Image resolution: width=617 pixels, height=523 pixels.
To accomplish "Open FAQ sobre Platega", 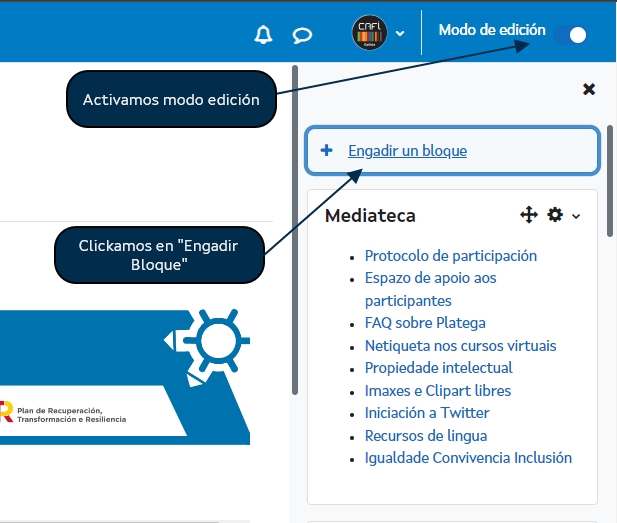I will (425, 323).
